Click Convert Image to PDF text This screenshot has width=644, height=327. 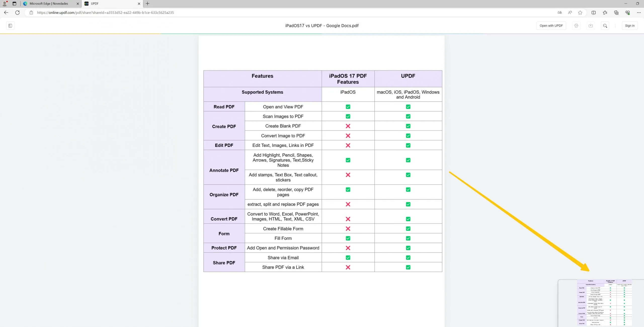pos(283,136)
